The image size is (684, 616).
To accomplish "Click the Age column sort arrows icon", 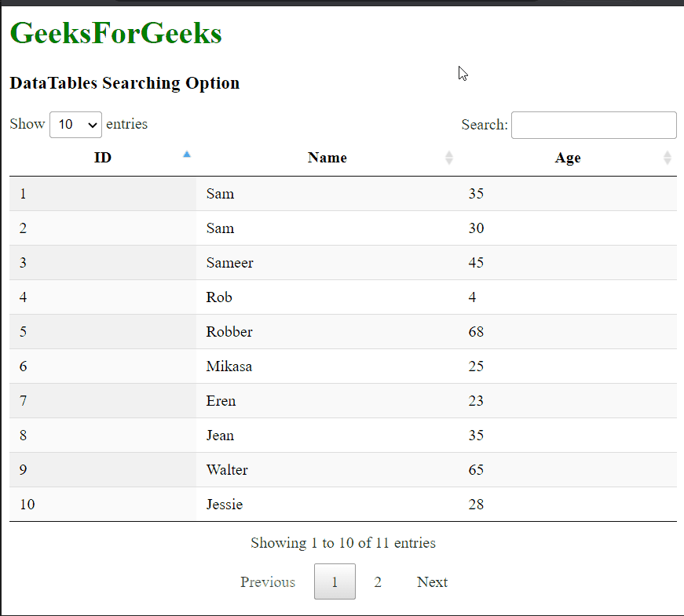I will pyautogui.click(x=667, y=158).
